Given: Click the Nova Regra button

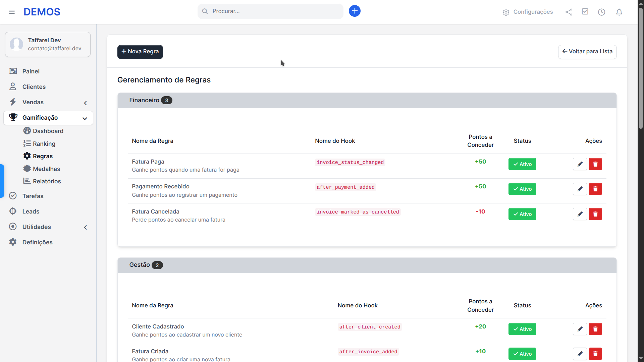Looking at the screenshot, I should [140, 52].
